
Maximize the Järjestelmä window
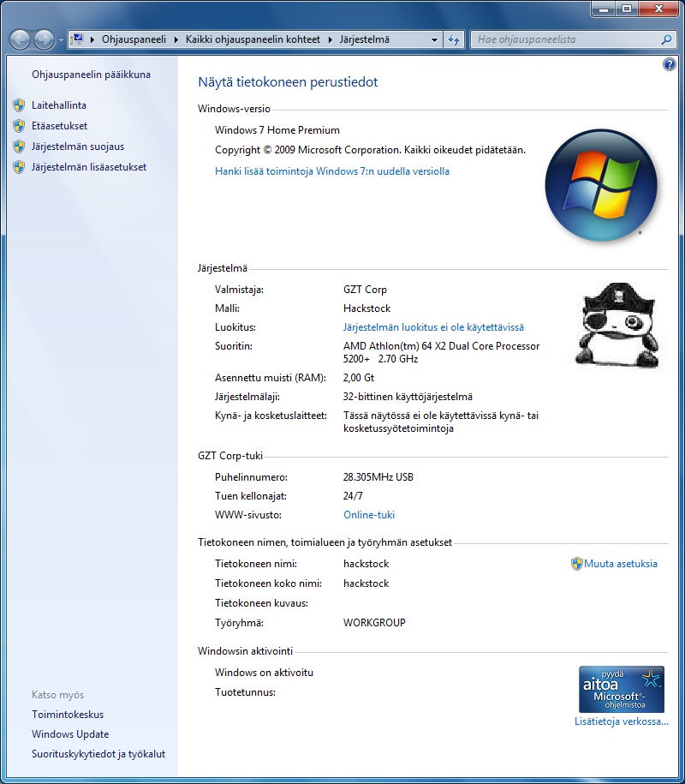pyautogui.click(x=627, y=9)
